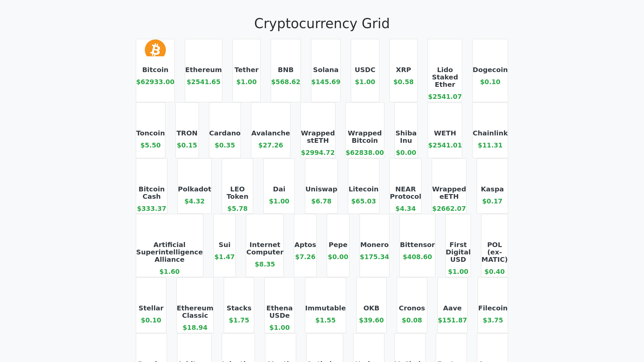Screen dimensions: 644x362
Task: Click the Kaspa $0.17 card
Action: point(492,186)
